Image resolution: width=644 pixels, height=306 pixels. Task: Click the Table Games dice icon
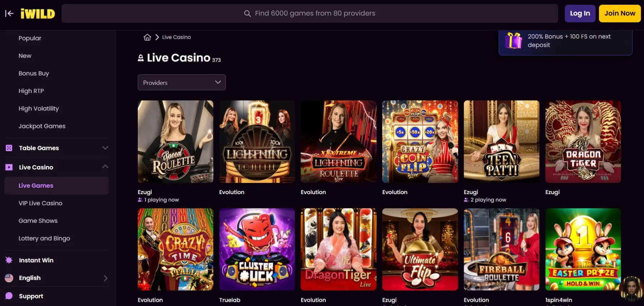pos(9,148)
